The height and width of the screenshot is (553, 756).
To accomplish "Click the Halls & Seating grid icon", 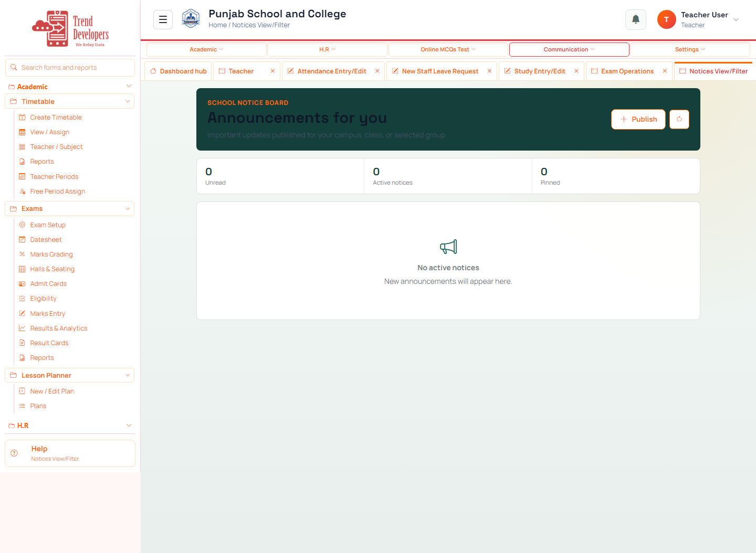I will [22, 269].
